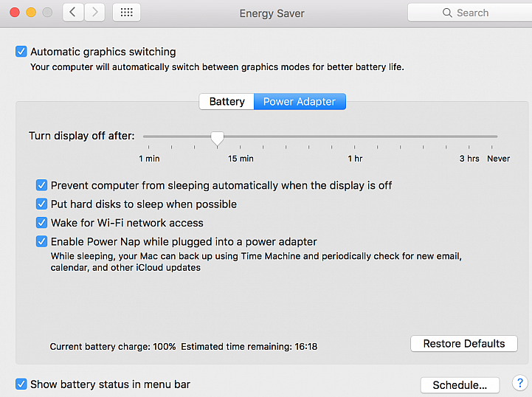The image size is (532, 397).
Task: Disable Wake for Wi-Fi network access
Action: click(41, 223)
